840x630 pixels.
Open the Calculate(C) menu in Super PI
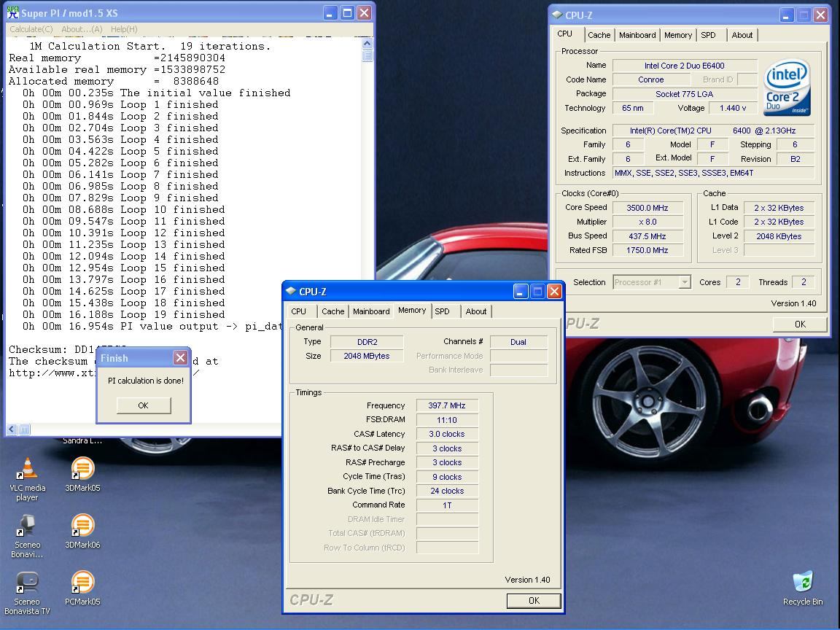(x=31, y=29)
